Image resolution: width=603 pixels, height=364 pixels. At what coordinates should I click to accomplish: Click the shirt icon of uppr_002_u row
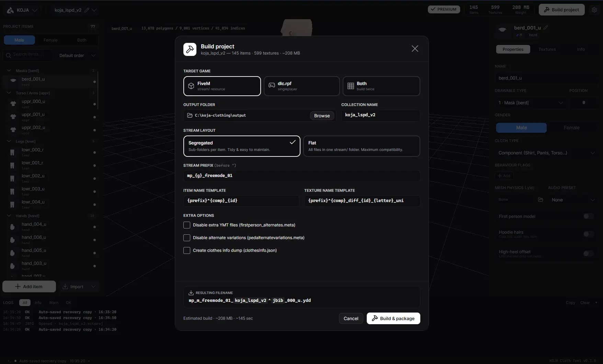[13, 130]
